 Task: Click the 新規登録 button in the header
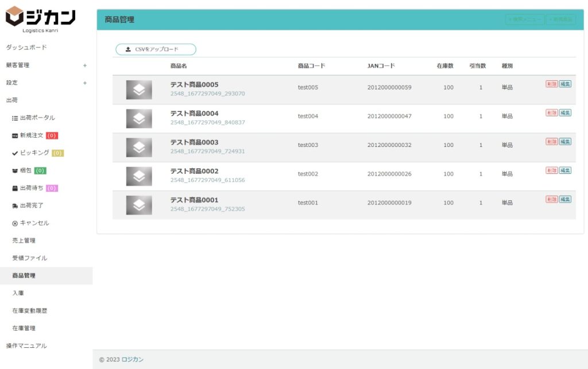click(x=561, y=20)
